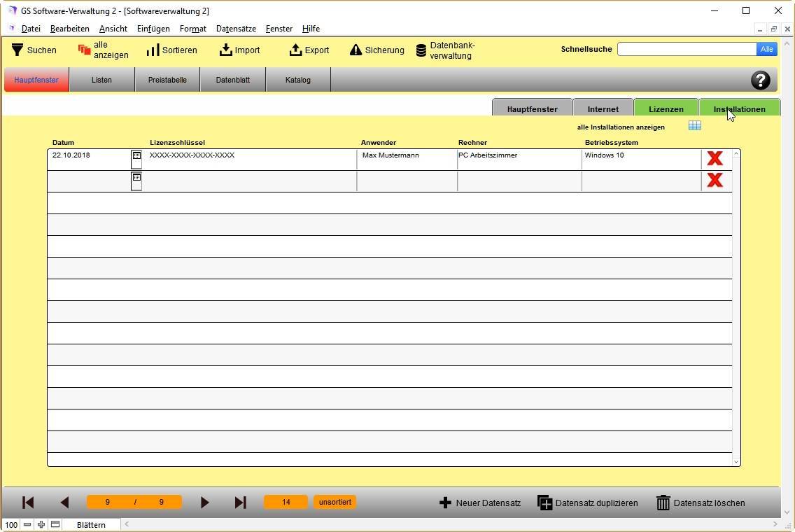Click the Suchen funnel icon
Viewport: 795px width, 532px height.
click(x=18, y=50)
